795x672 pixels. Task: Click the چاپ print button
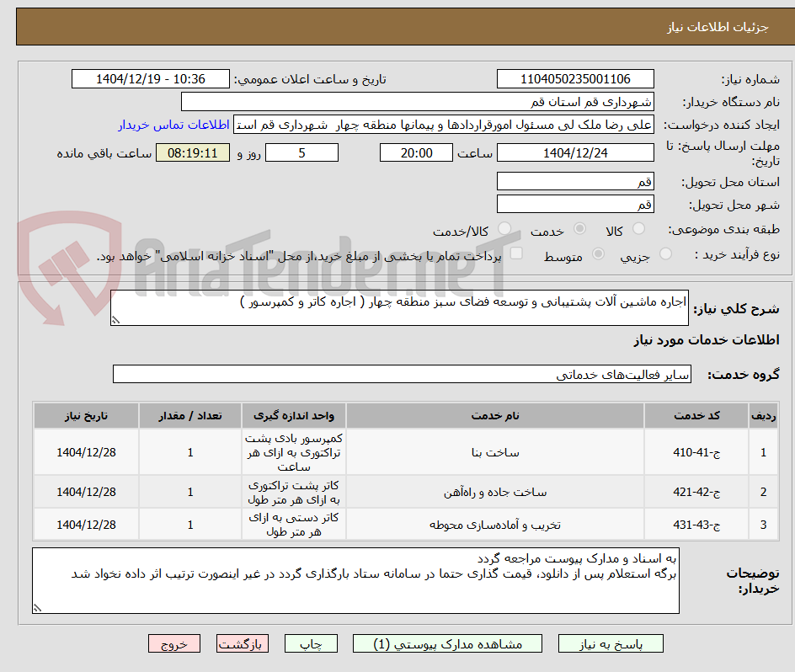click(x=311, y=644)
